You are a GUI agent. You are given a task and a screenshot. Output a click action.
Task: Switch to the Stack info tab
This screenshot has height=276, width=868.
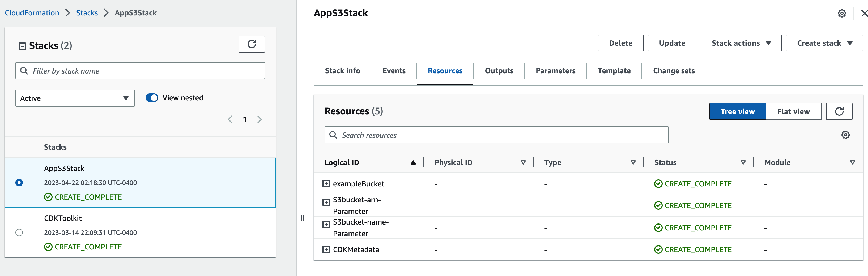pos(342,71)
